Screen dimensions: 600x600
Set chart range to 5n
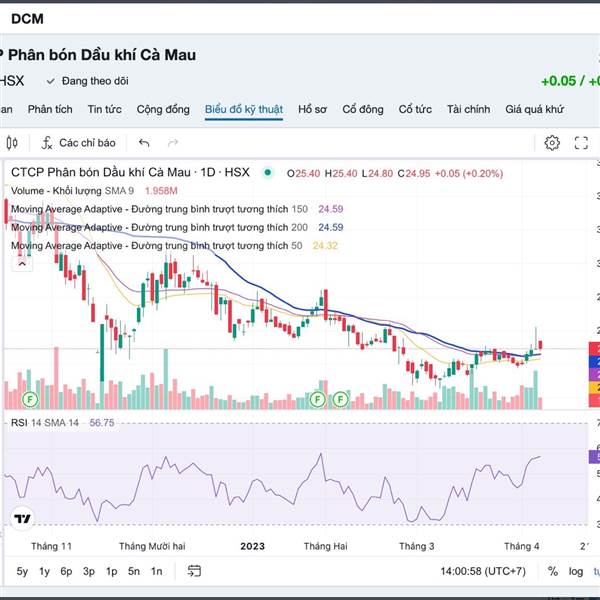tap(134, 571)
